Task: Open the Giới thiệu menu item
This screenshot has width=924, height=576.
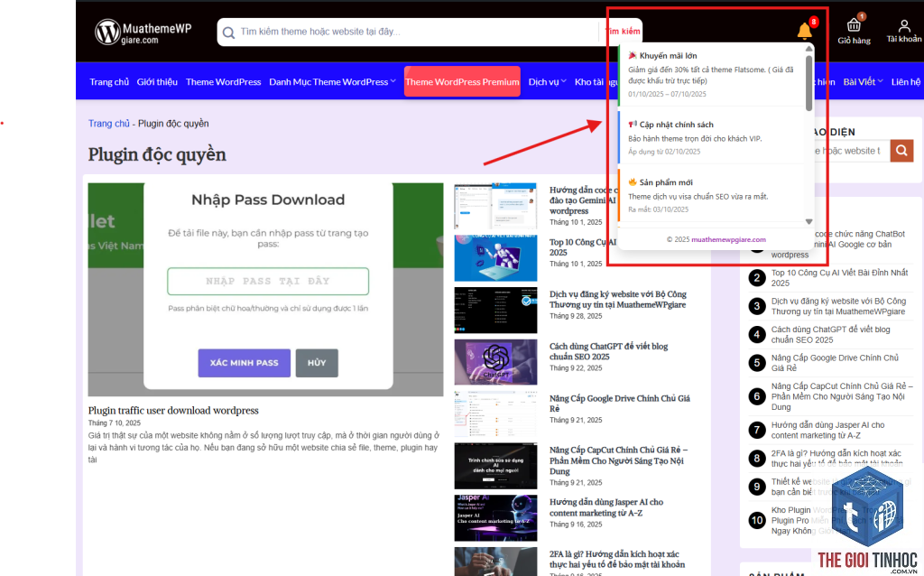Action: [157, 82]
